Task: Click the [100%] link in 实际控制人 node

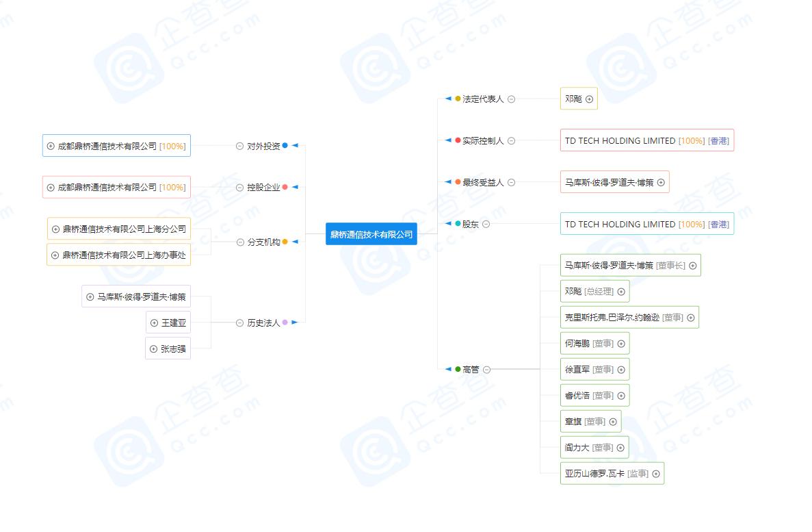Action: pos(692,140)
